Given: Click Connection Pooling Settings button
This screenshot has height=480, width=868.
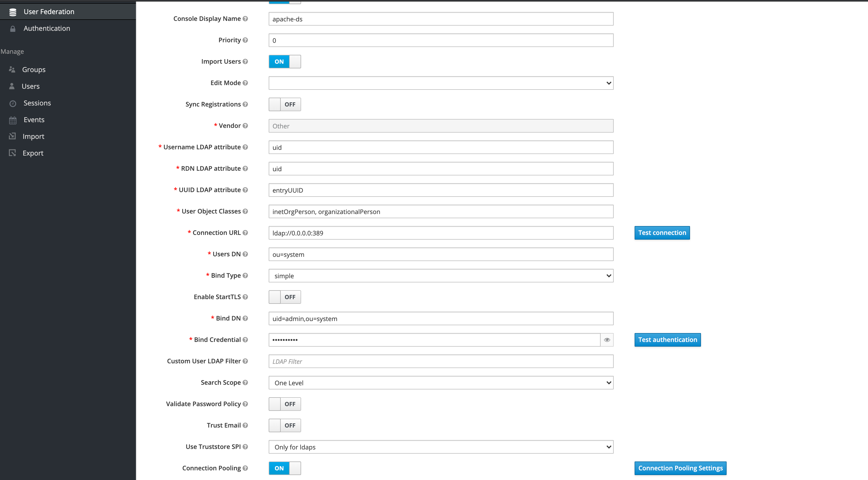Looking at the screenshot, I should click(680, 468).
